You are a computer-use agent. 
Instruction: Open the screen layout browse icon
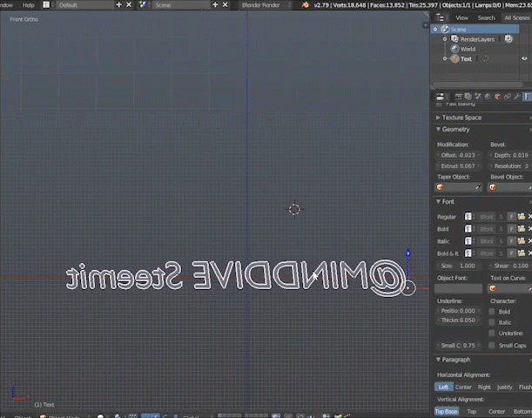(46, 4)
